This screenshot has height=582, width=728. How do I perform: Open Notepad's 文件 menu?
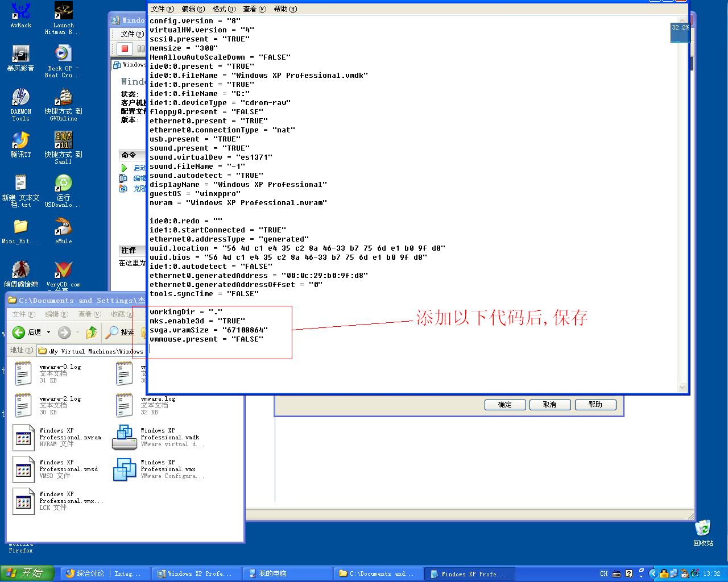click(163, 9)
